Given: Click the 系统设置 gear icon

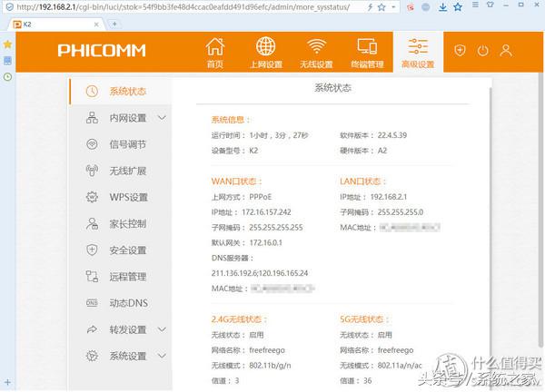Looking at the screenshot, I should [92, 356].
